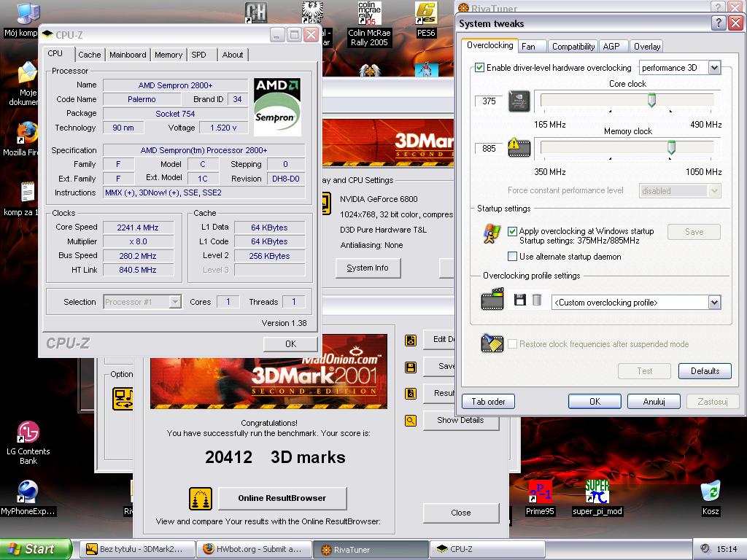The image size is (747, 560).
Task: Open Mainboard tab in CPU-Z
Action: point(128,55)
